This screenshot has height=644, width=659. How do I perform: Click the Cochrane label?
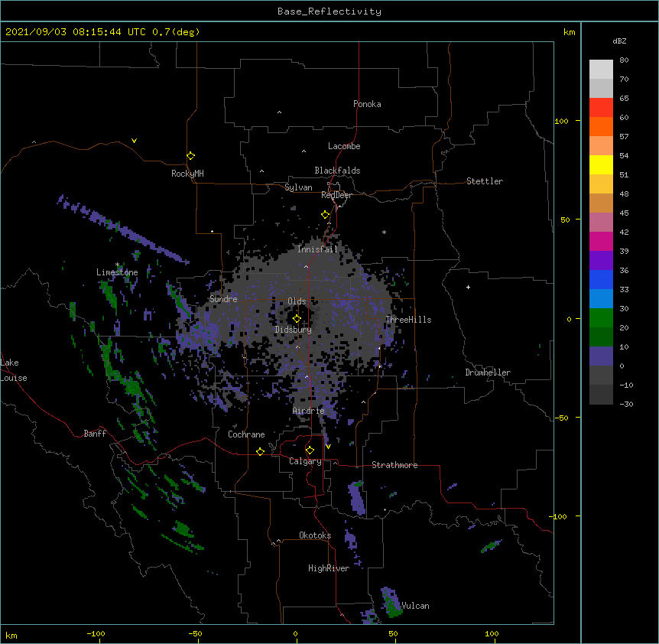pyautogui.click(x=246, y=434)
